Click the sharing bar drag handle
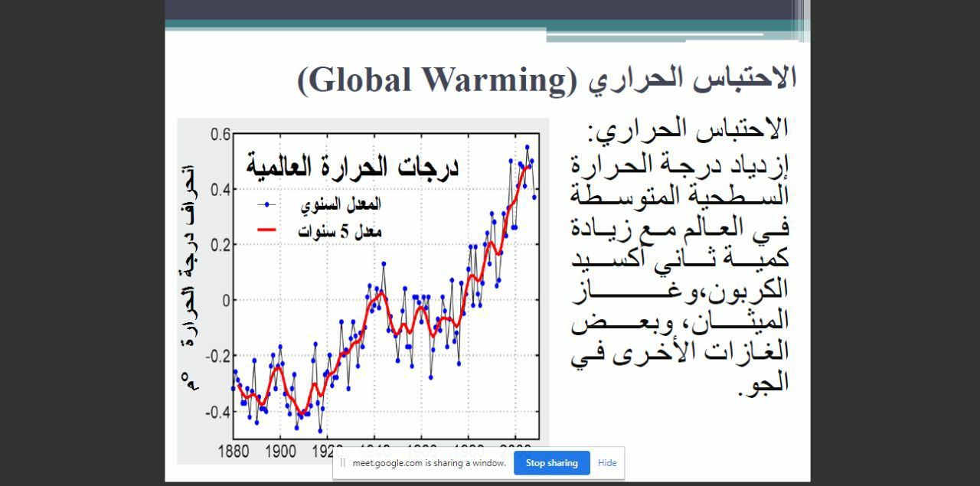Viewport: 980px width, 486px height. point(343,463)
